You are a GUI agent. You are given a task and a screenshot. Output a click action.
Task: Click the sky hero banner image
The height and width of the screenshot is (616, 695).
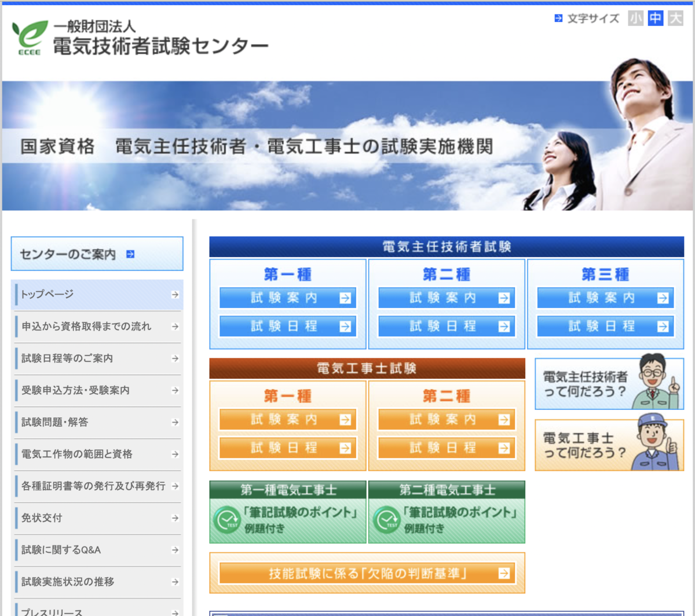click(348, 145)
